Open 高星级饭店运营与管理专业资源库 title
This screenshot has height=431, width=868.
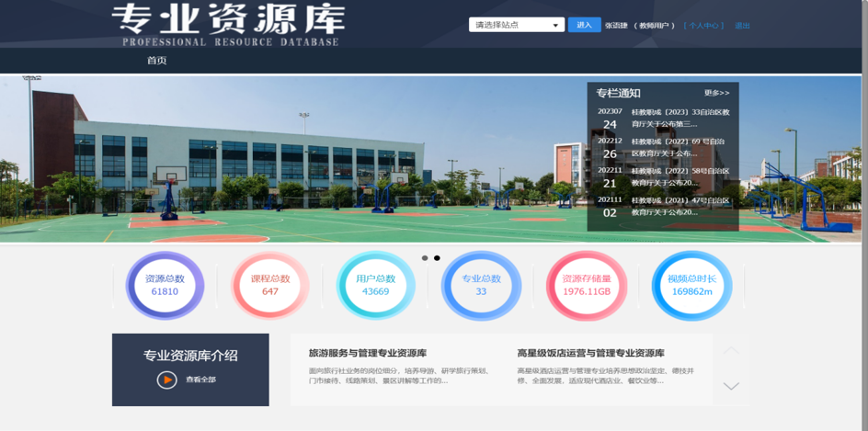pyautogui.click(x=590, y=353)
